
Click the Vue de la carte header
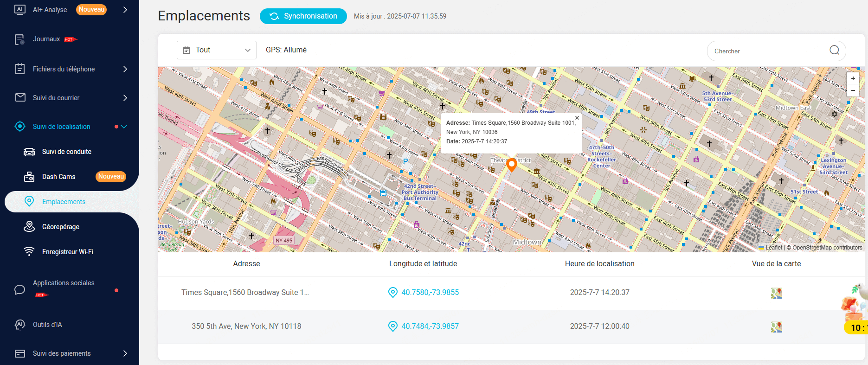point(777,264)
